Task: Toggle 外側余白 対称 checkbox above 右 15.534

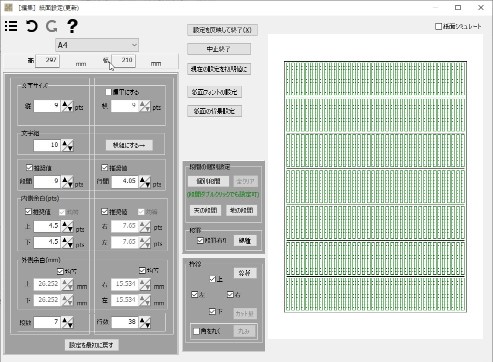Action: pyautogui.click(x=143, y=270)
